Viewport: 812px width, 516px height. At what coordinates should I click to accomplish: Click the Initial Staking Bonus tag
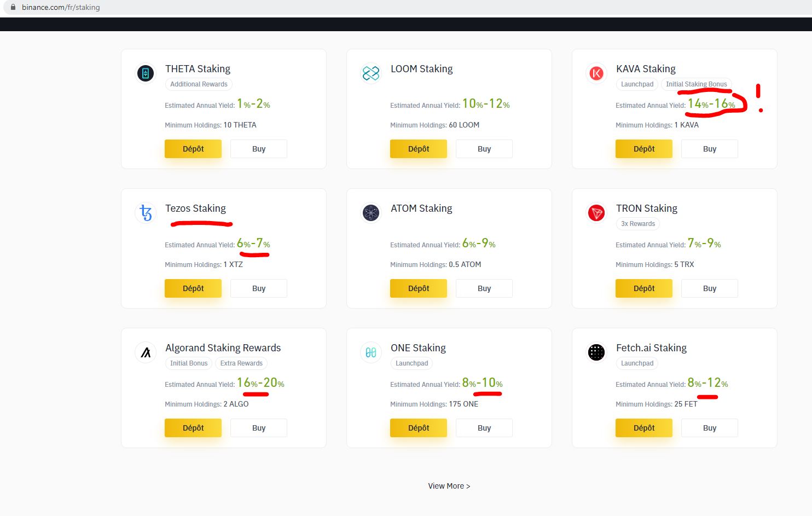pos(697,84)
